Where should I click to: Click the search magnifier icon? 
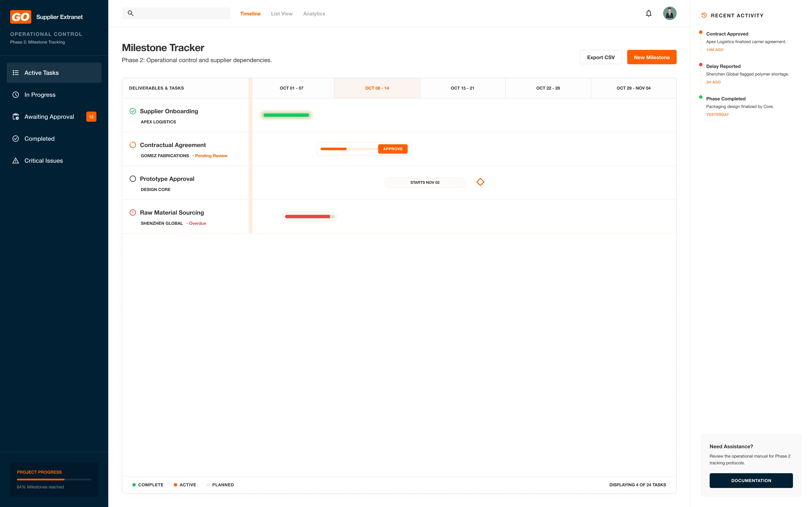(x=130, y=13)
